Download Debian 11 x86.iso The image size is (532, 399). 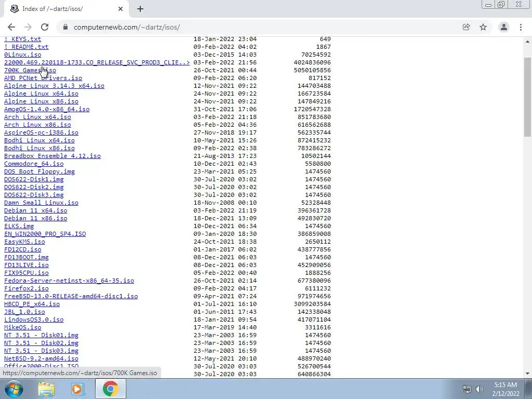pyautogui.click(x=35, y=219)
